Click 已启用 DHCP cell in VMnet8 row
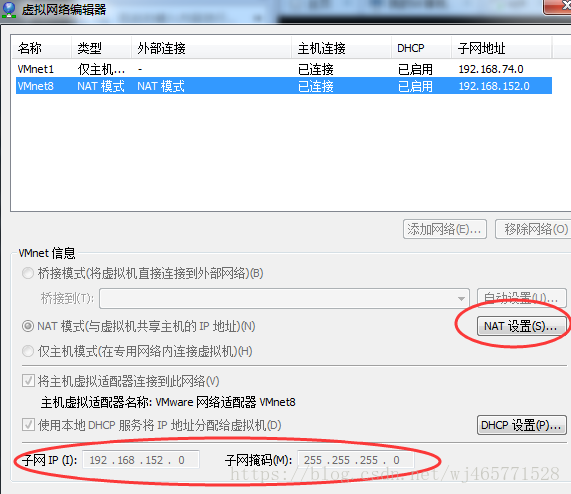 415,86
